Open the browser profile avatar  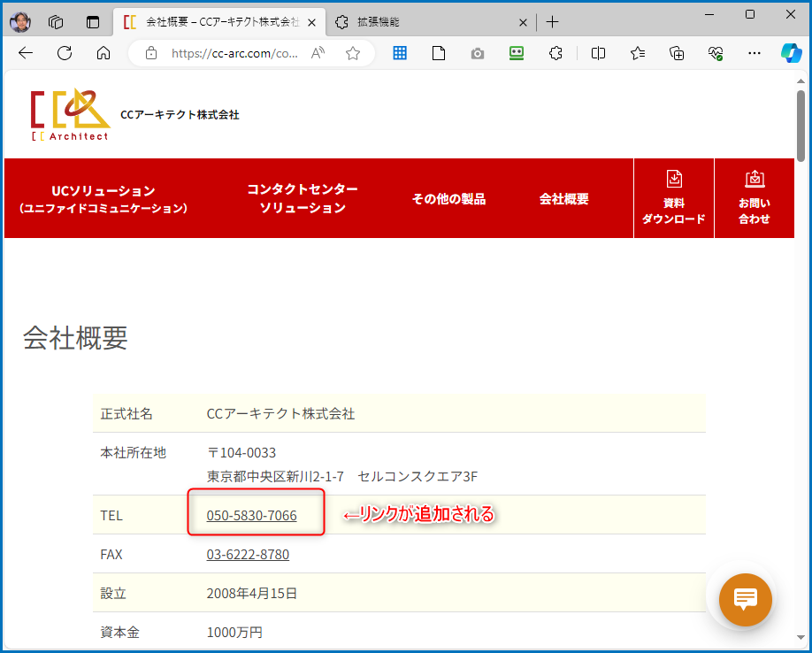point(20,22)
